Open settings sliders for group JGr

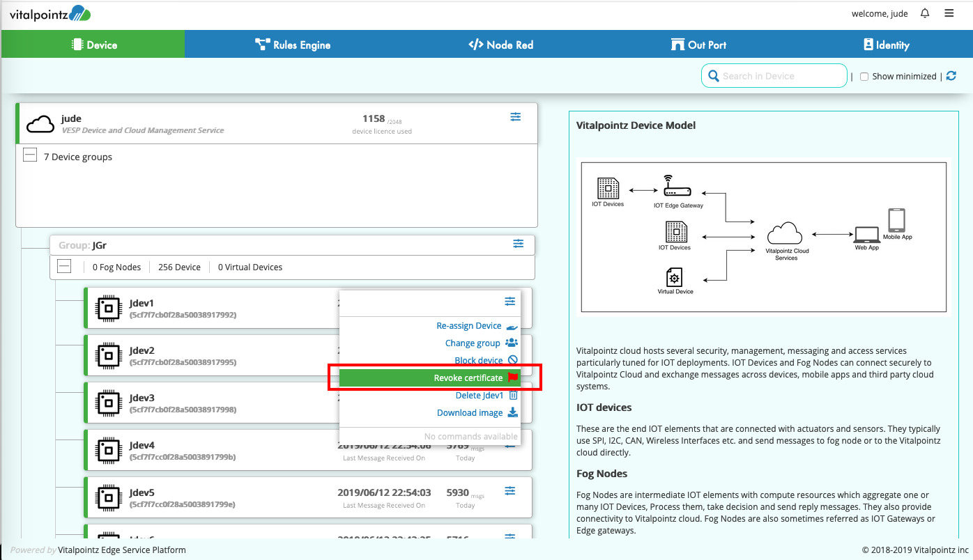pos(519,244)
